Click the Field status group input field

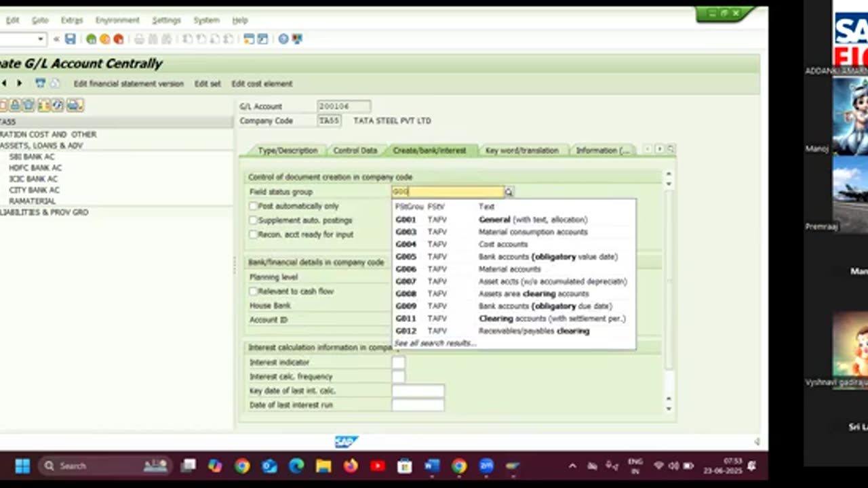[x=448, y=192]
